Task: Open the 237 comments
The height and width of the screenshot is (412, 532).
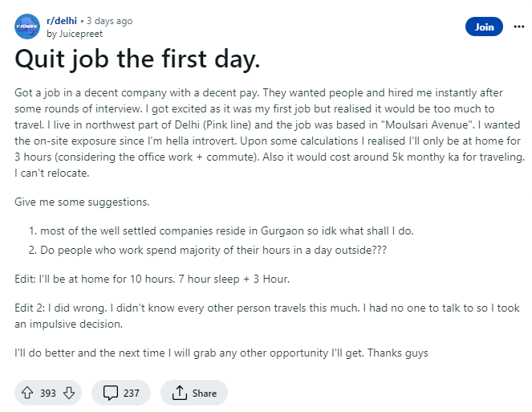Action: click(x=120, y=393)
